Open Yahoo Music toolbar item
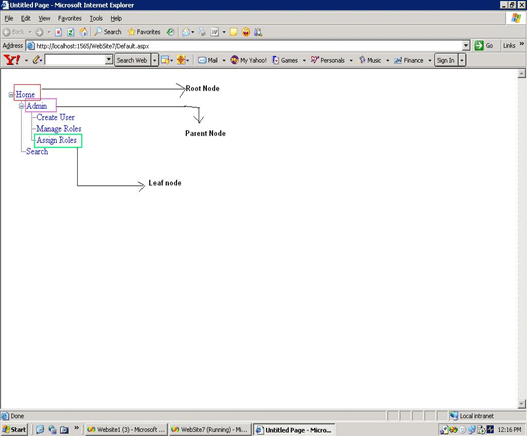This screenshot has height=436, width=527. coord(370,60)
